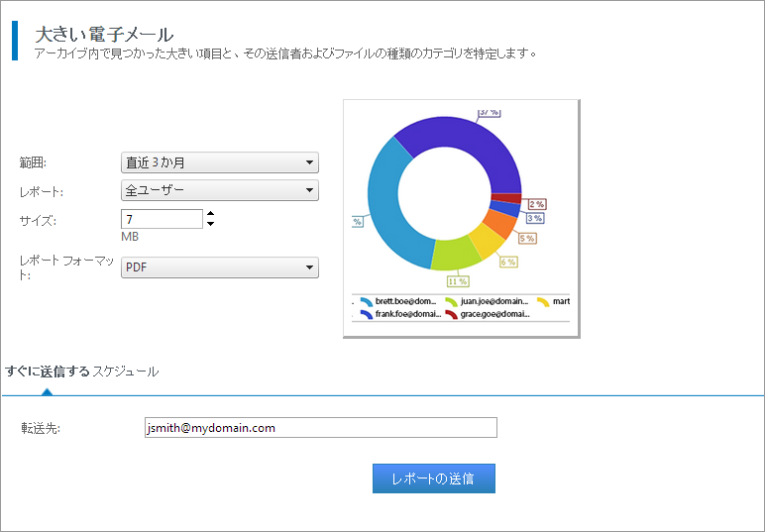Screen dimensions: 765x532
Task: Expand the レポート dropdown showing 全ユーザー
Action: point(219,190)
